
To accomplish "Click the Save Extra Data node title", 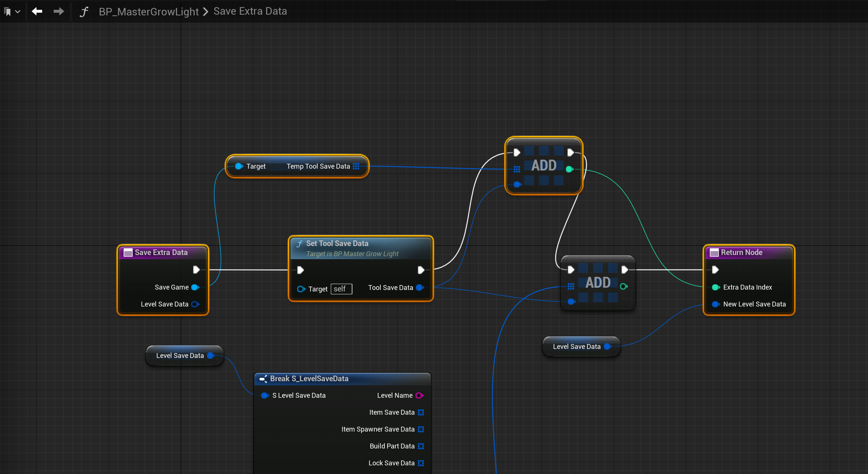I will [161, 252].
